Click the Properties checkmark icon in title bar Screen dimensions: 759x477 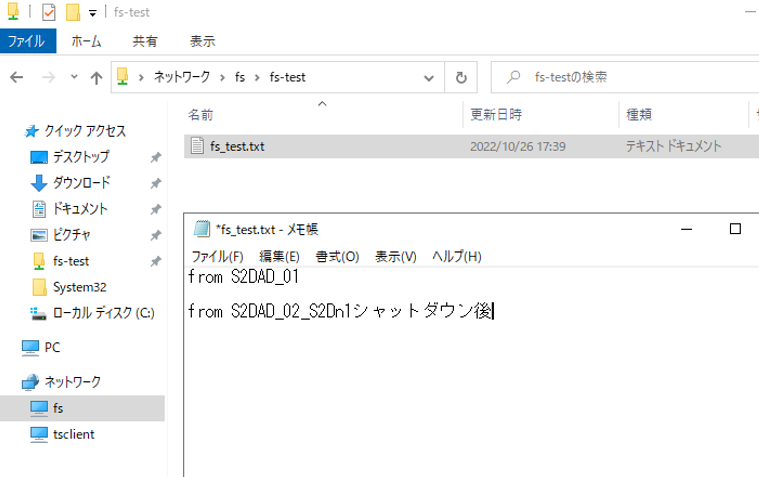point(49,12)
